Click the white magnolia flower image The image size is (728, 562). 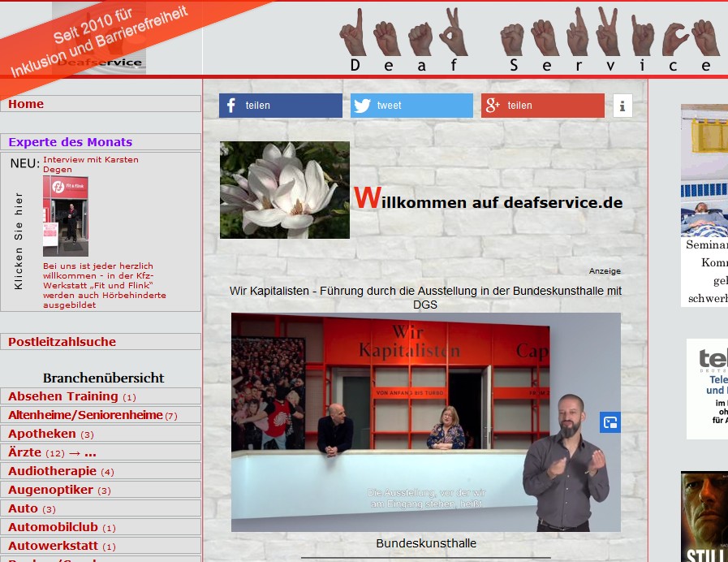pyautogui.click(x=285, y=190)
